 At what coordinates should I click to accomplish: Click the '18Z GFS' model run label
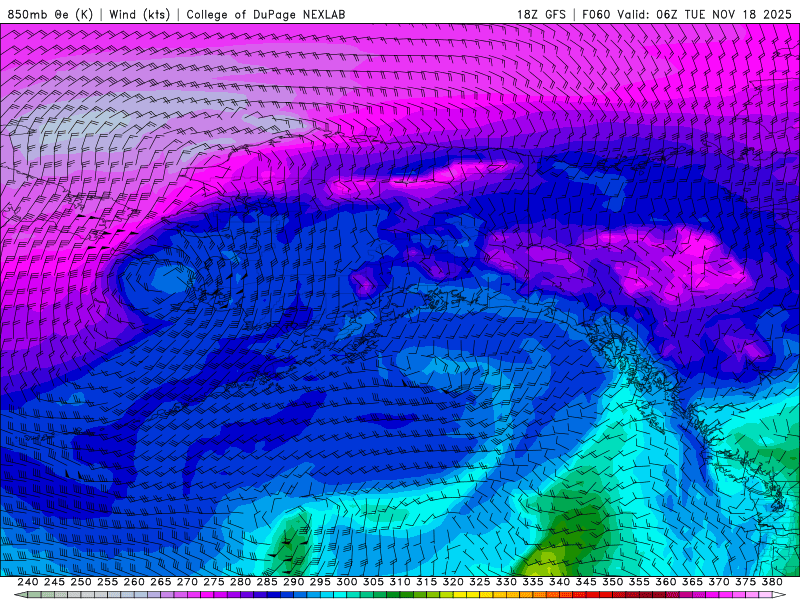tap(541, 14)
